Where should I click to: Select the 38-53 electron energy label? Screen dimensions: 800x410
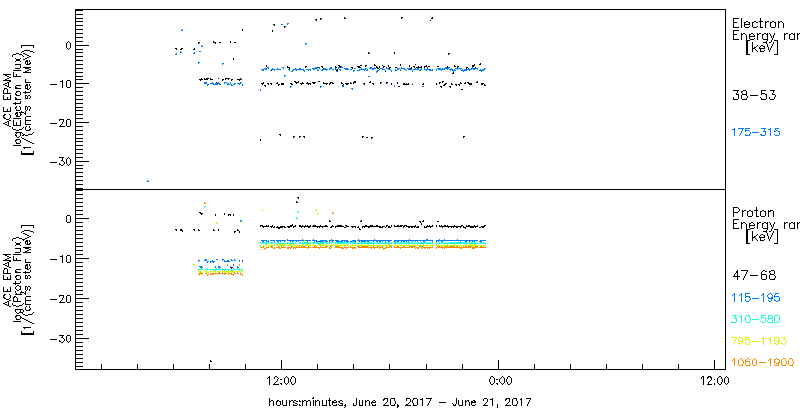(x=754, y=95)
